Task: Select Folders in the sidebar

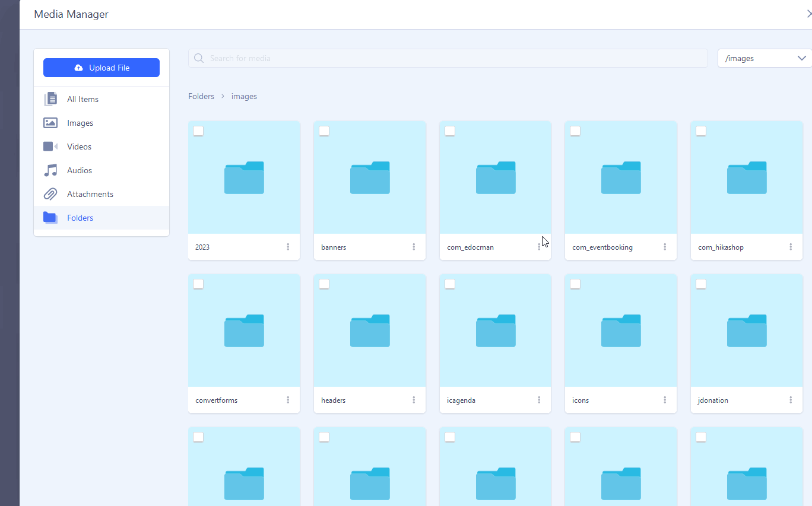Action: pyautogui.click(x=80, y=218)
